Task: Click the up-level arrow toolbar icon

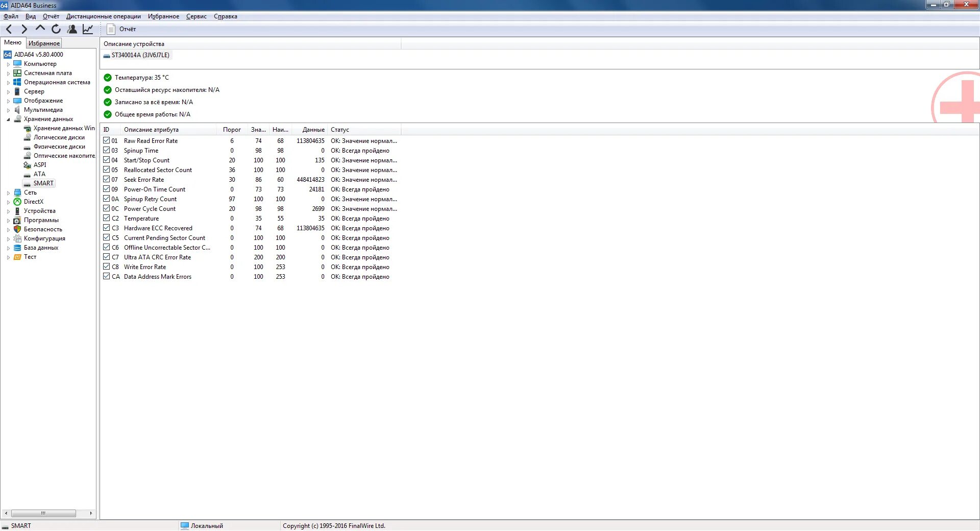Action: click(x=40, y=28)
